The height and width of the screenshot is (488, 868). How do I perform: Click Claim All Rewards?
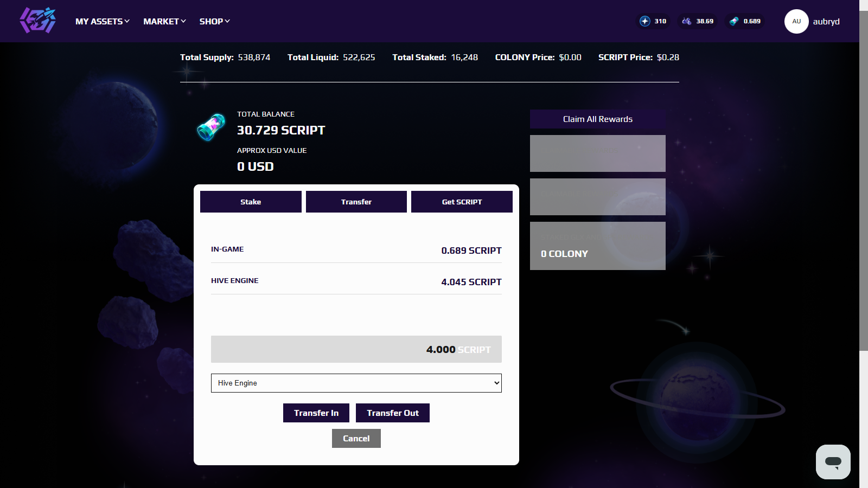pos(598,119)
